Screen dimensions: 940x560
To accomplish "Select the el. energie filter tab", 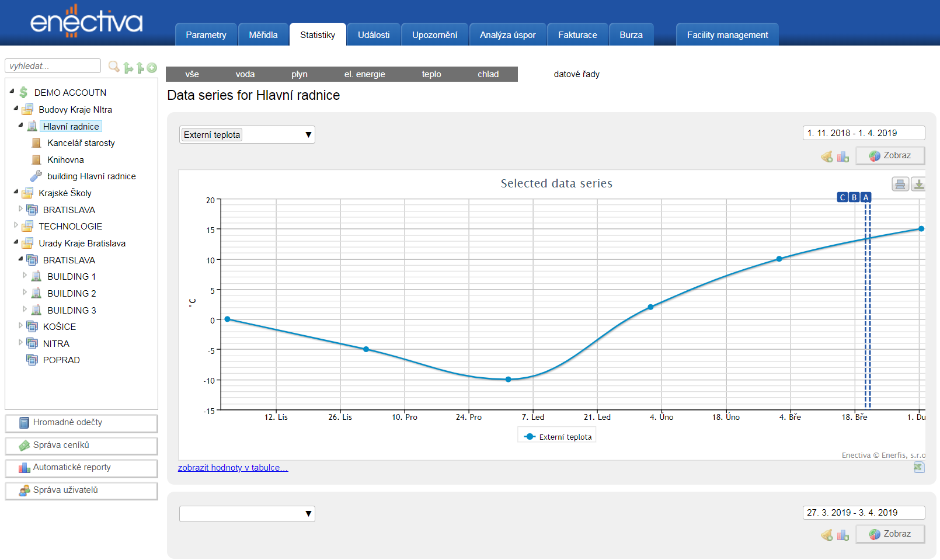I will click(364, 74).
